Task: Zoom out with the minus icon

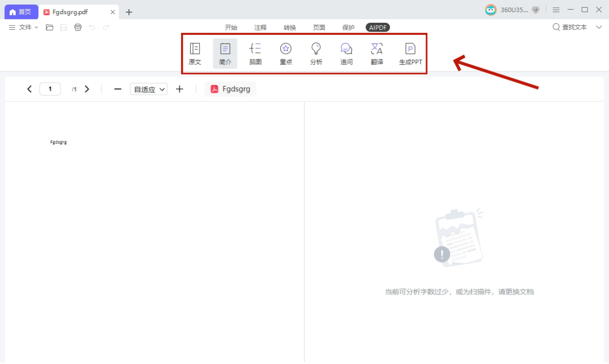Action: pyautogui.click(x=118, y=89)
